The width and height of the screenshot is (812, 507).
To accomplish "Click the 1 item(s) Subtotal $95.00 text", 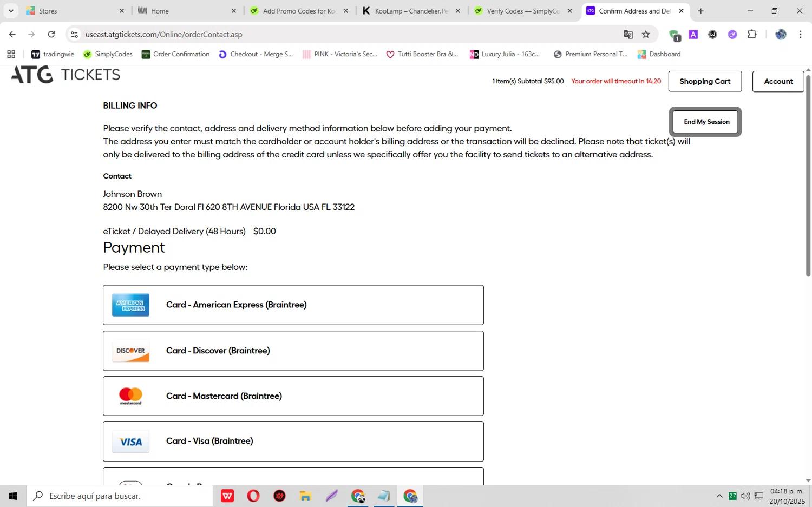I will click(528, 81).
